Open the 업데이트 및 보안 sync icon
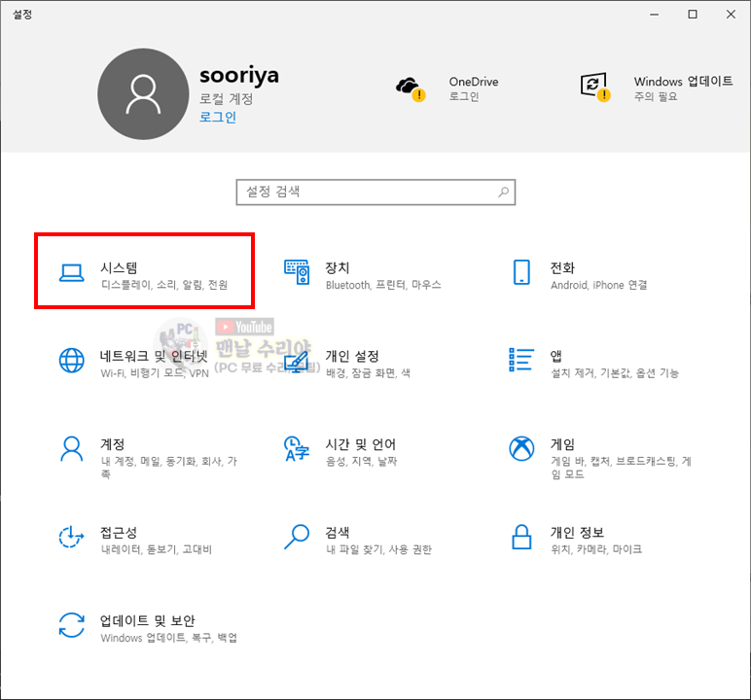Viewport: 751px width, 700px height. tap(71, 625)
